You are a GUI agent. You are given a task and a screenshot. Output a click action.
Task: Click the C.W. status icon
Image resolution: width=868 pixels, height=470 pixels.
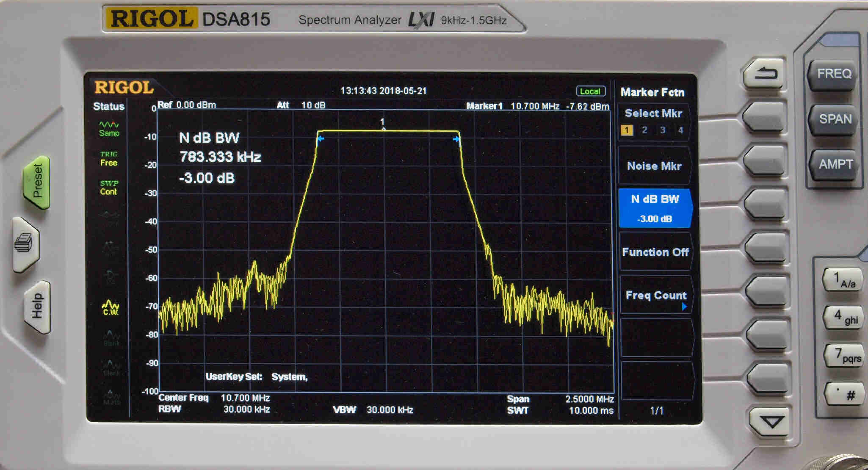click(x=111, y=308)
